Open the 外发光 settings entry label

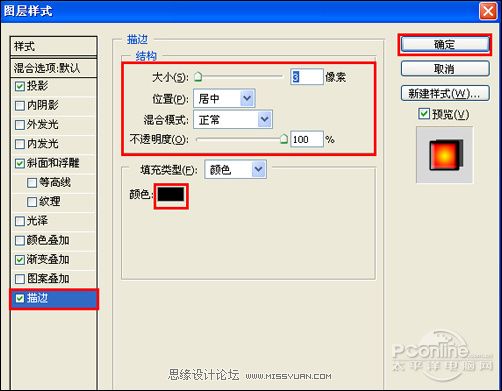pos(43,125)
